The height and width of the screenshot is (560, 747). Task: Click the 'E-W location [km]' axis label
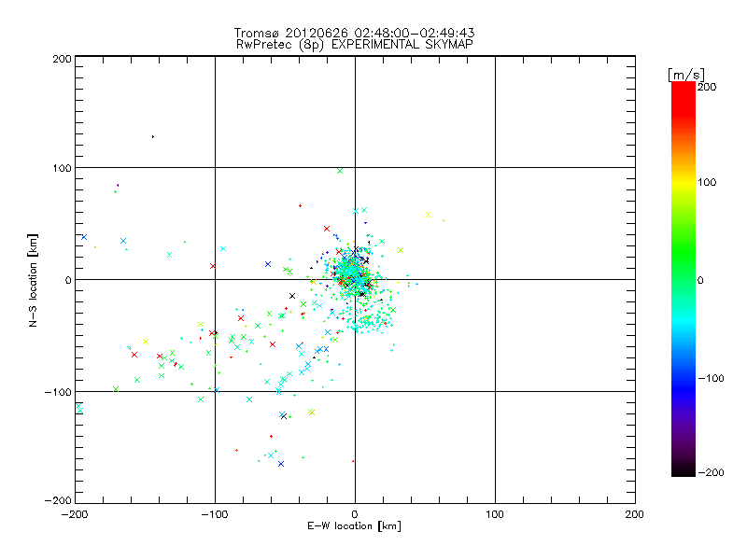pyautogui.click(x=354, y=526)
